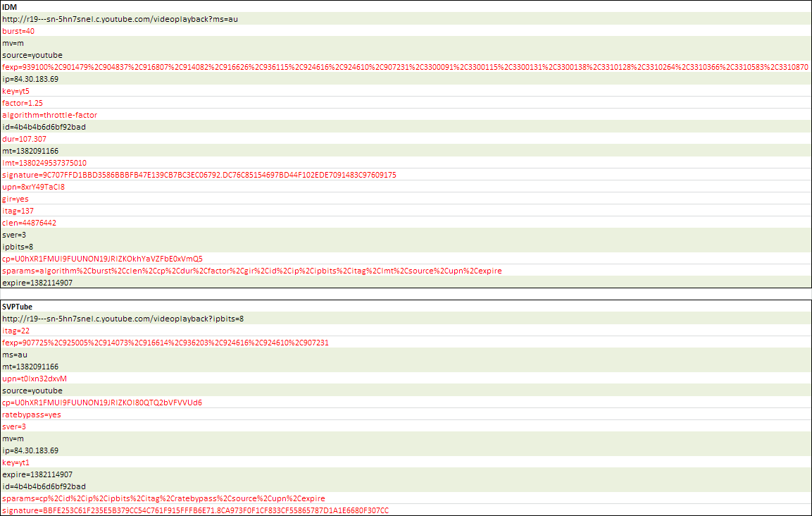
Task: Select the signature row starting with 9C707FFD1
Action: coord(199,175)
